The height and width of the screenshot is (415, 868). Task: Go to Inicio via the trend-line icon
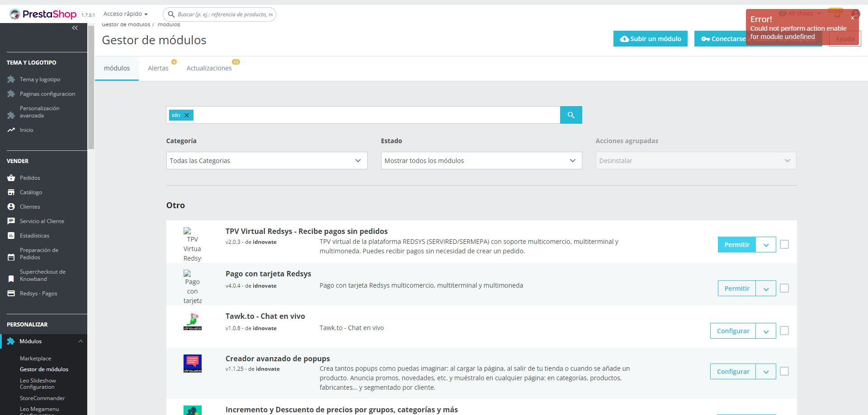tap(11, 130)
